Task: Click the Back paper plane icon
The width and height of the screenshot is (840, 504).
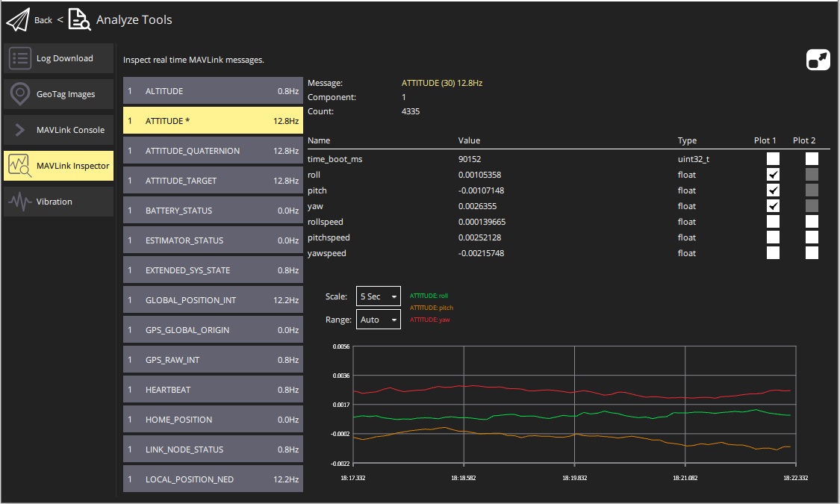Action: point(19,19)
